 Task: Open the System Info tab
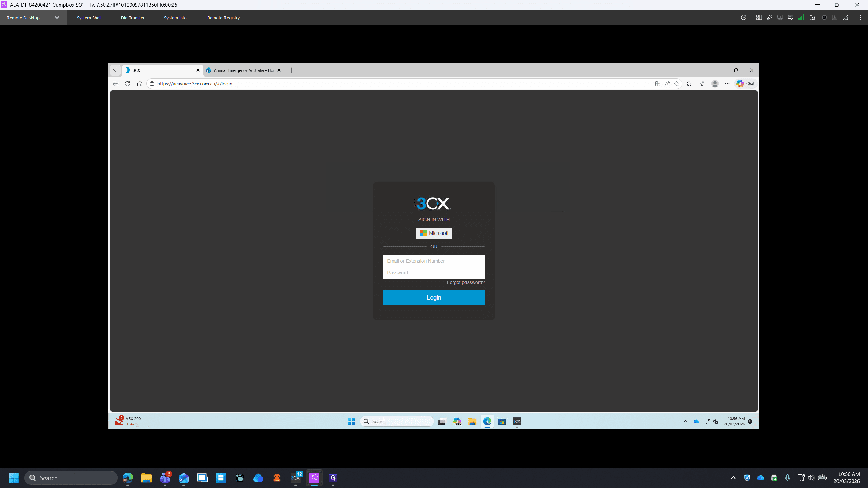(175, 18)
